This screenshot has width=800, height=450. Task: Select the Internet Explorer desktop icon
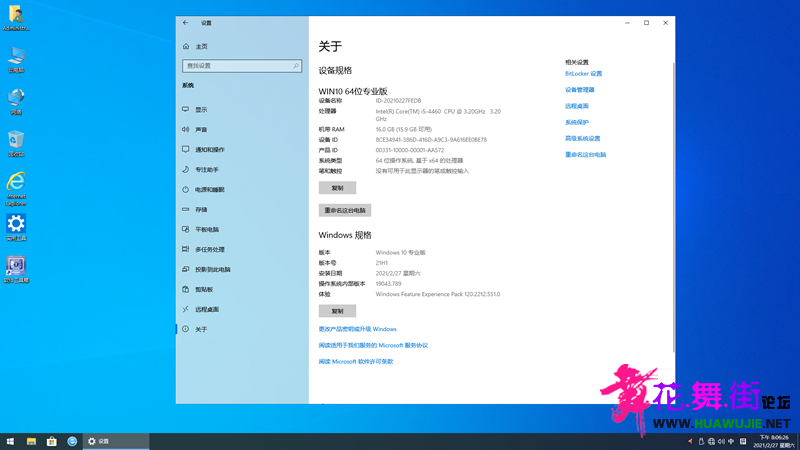[16, 189]
